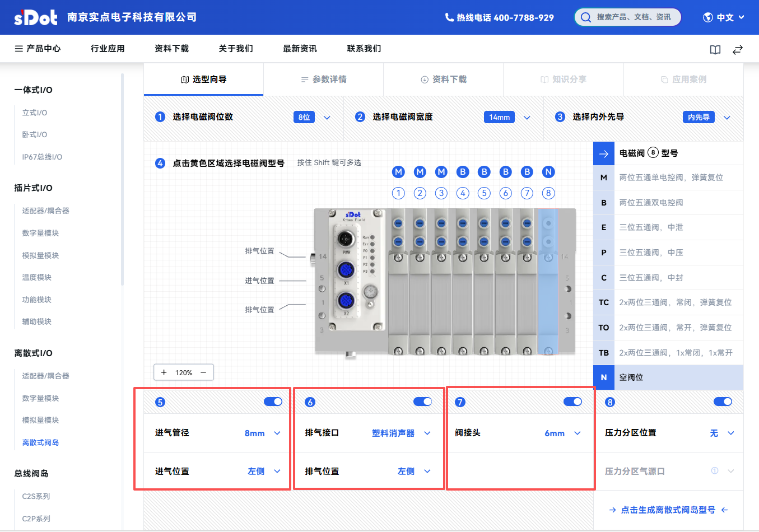Switch to the 参数详情 tab
The height and width of the screenshot is (532, 759).
click(323, 80)
